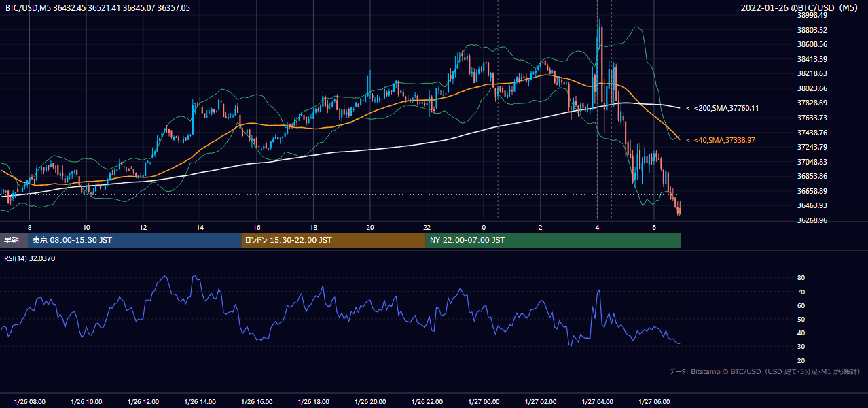Select the ロンドン 15:30-22:00 JST session bar
This screenshot has height=408, width=868.
[x=333, y=240]
